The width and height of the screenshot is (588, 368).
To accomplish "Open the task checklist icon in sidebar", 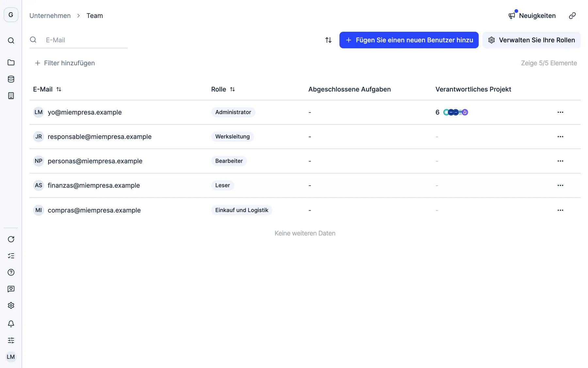I will [x=11, y=256].
